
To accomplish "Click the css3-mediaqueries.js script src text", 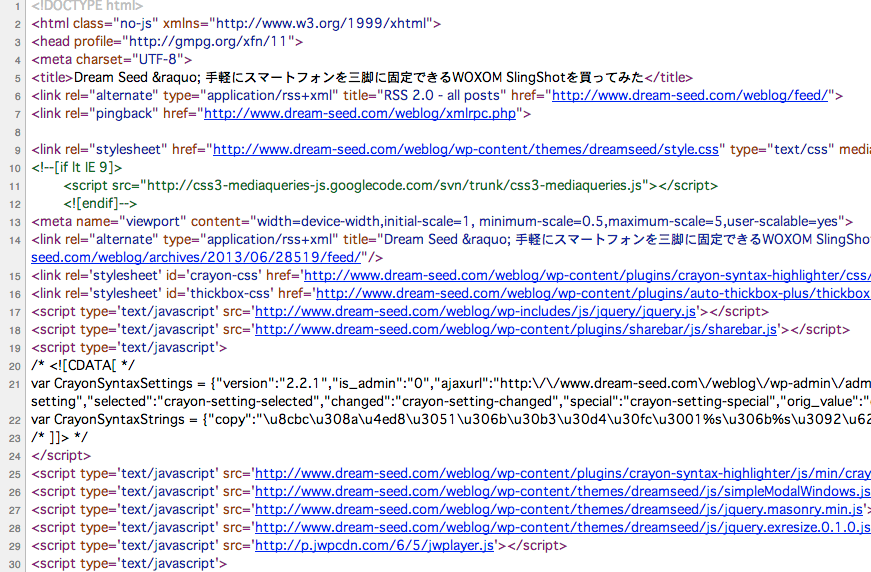I will click(x=394, y=185).
